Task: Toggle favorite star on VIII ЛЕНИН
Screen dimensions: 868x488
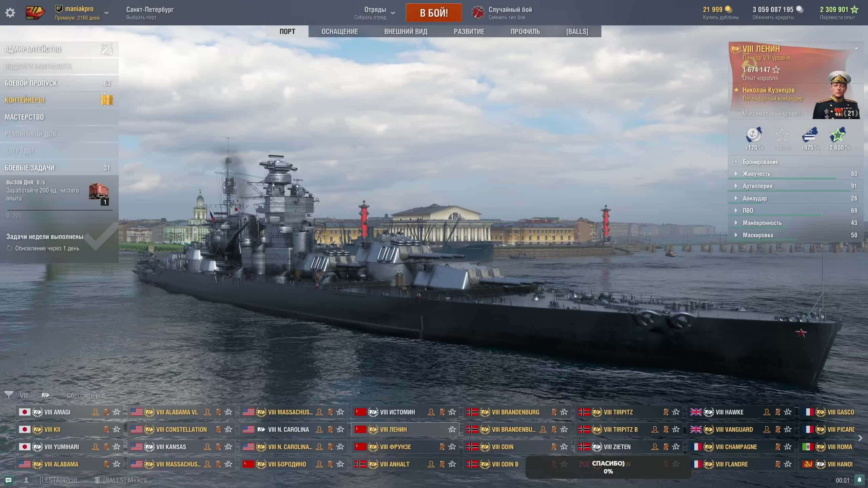Action: click(x=452, y=429)
